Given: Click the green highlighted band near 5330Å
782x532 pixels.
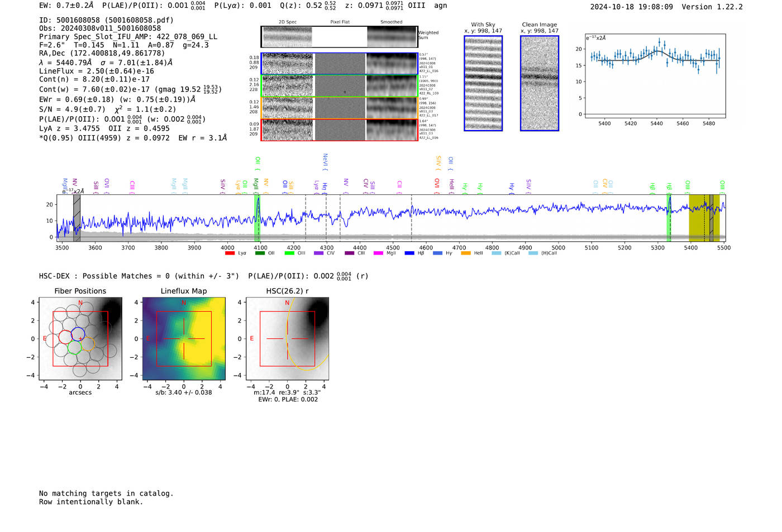Looking at the screenshot, I should point(669,218).
